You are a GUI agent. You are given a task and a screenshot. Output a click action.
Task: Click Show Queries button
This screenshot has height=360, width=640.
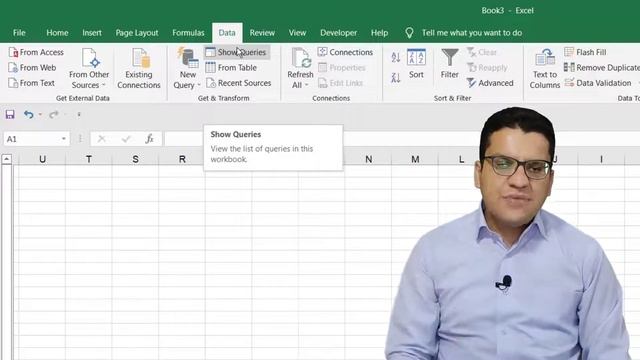[x=237, y=52]
